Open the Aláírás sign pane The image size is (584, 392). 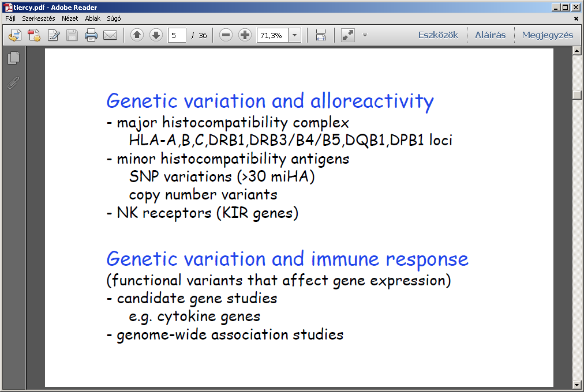click(490, 35)
